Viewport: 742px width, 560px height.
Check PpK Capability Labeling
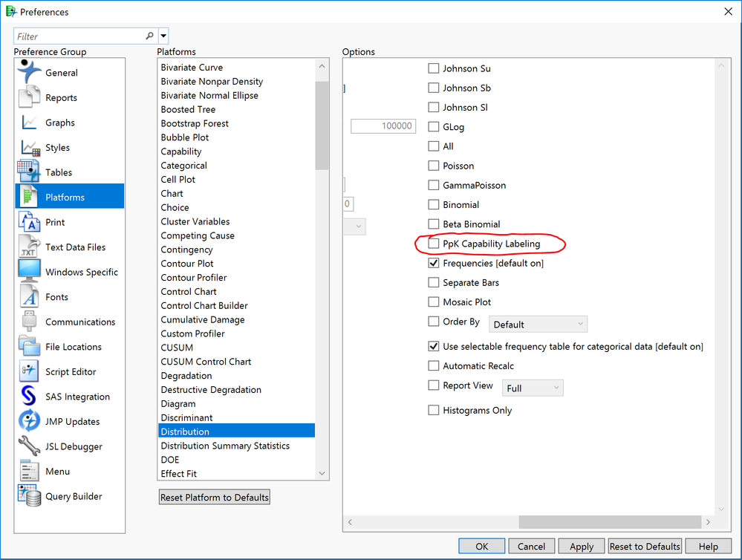pos(434,244)
